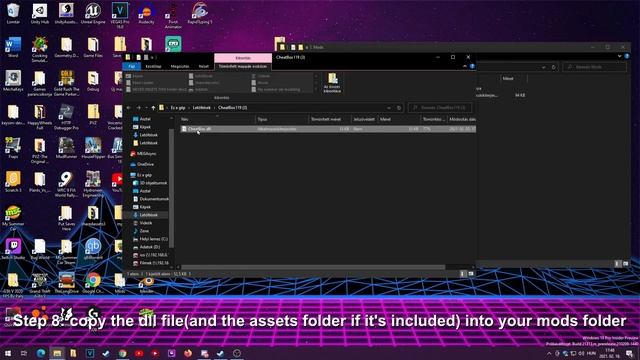
Task: Switch to Tömörített mappák eszközei tab
Action: pos(243,66)
